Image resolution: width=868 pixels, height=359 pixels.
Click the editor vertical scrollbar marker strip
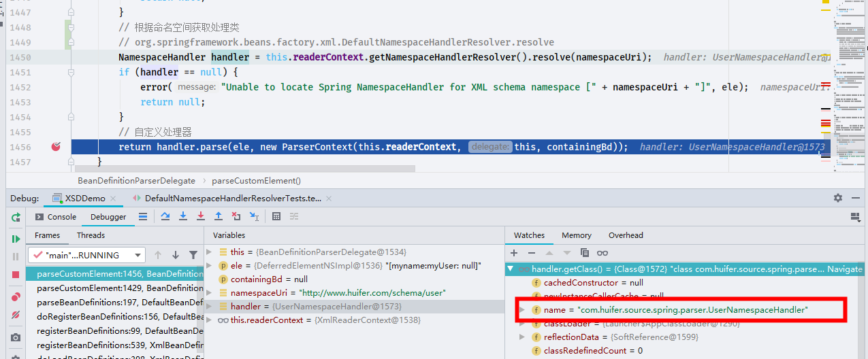(x=826, y=82)
